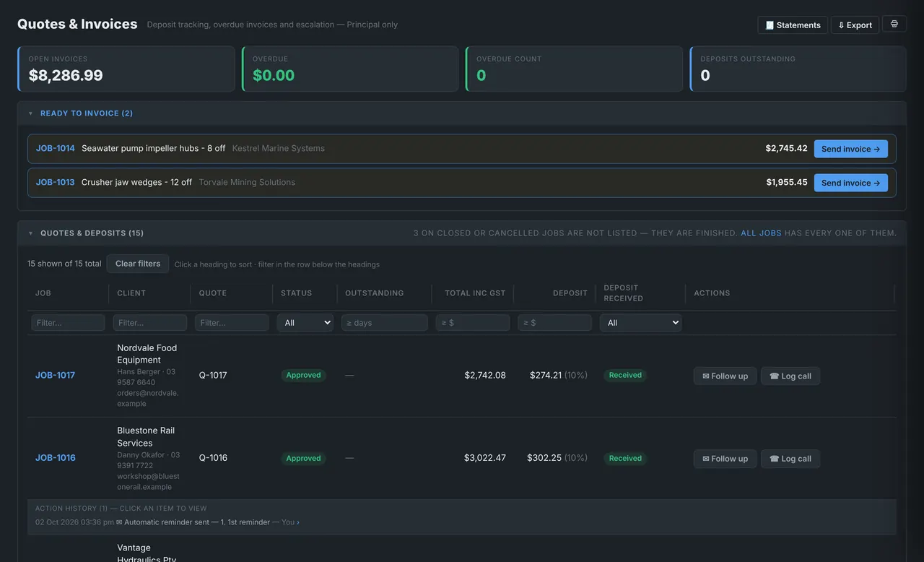The width and height of the screenshot is (924, 562).
Task: Click the $1,955.45 invoice amount
Action: (x=787, y=182)
